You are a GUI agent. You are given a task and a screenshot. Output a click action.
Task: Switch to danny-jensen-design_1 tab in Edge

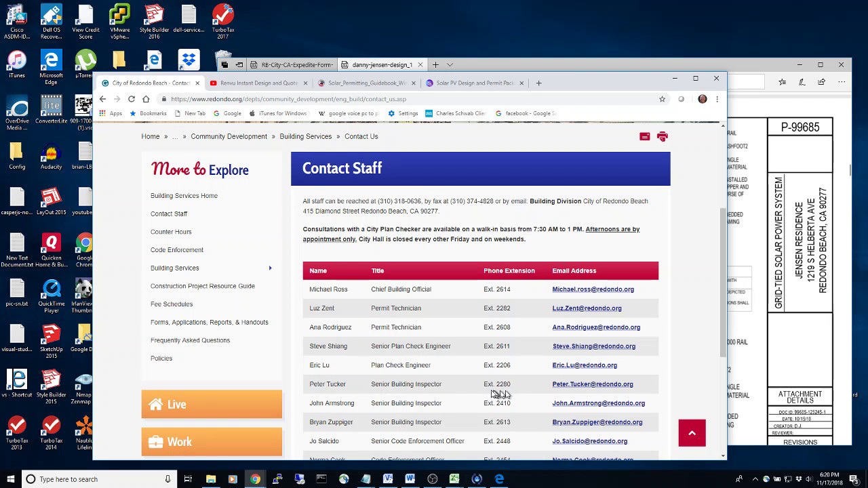point(383,65)
